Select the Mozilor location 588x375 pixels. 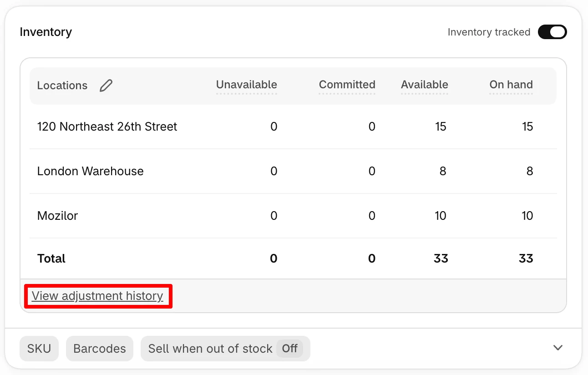[58, 216]
